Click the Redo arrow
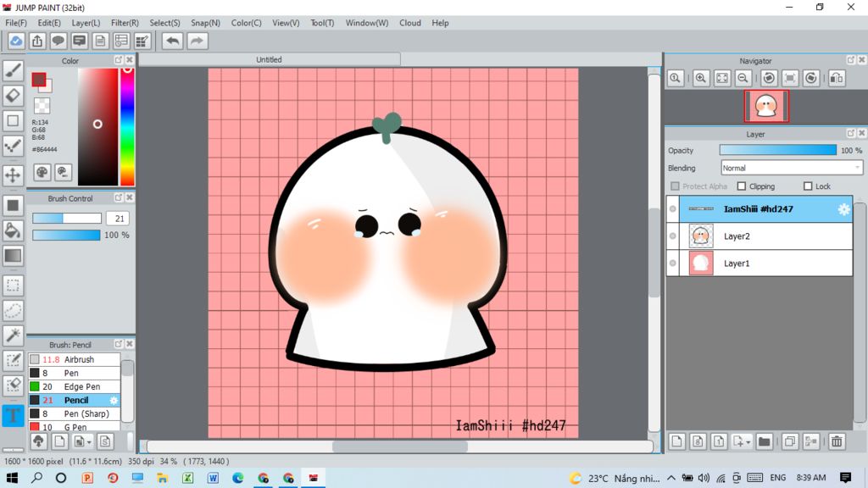The width and height of the screenshot is (868, 488). pyautogui.click(x=197, y=41)
